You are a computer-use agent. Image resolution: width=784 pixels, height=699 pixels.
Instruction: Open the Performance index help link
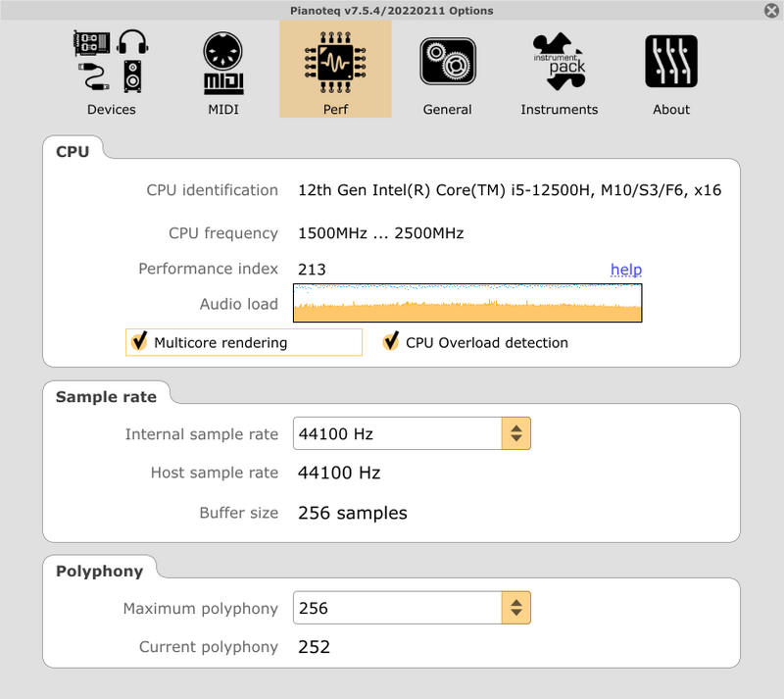click(x=626, y=270)
